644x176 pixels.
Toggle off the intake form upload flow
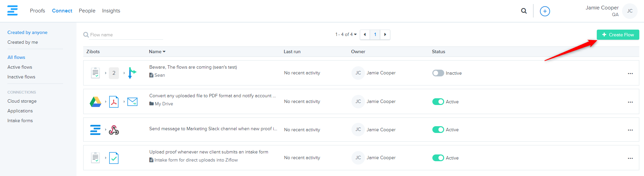[438, 158]
